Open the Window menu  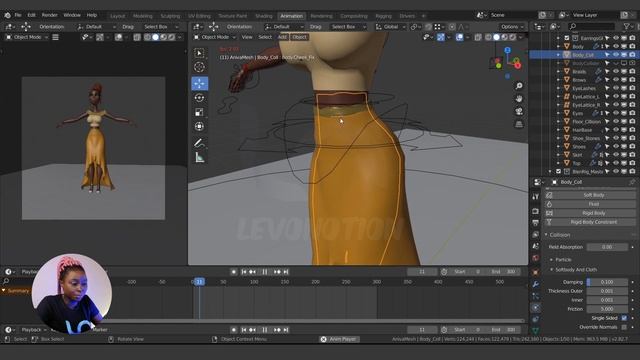click(x=72, y=15)
